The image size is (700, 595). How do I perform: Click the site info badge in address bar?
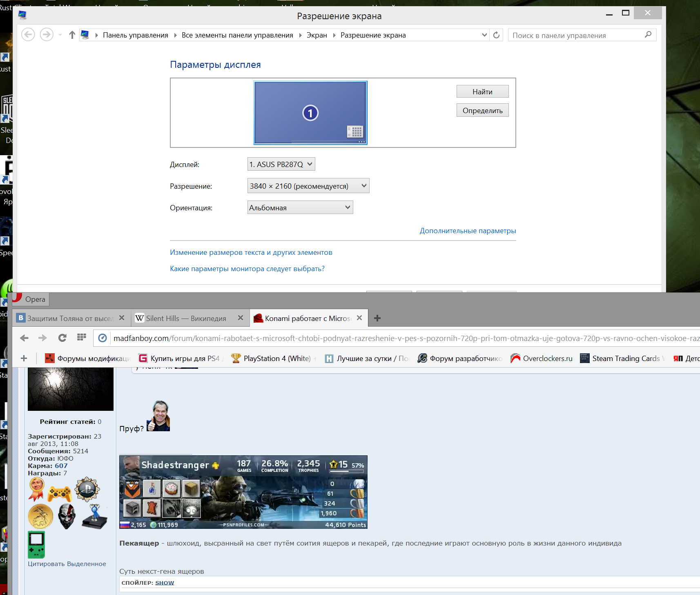coord(103,338)
